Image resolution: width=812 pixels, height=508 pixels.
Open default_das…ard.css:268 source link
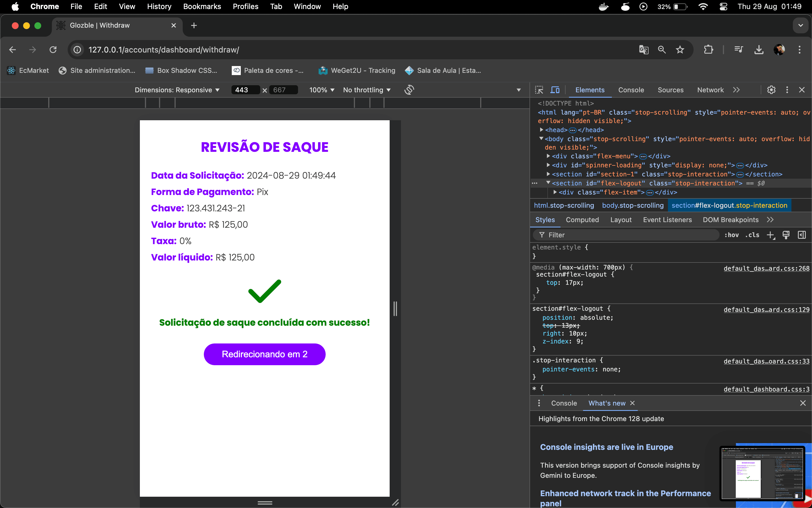[x=766, y=268]
